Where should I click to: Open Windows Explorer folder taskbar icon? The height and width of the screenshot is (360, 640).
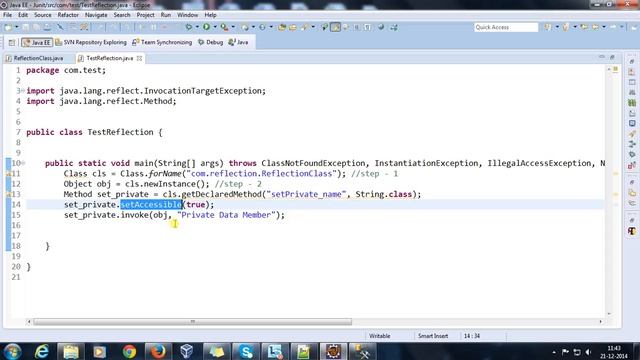(71, 351)
